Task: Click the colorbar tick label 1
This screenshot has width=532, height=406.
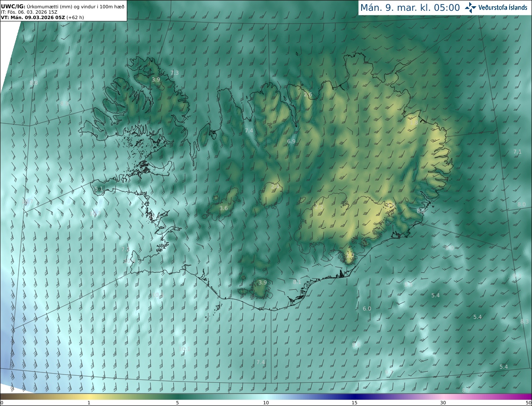Action: pos(89,403)
